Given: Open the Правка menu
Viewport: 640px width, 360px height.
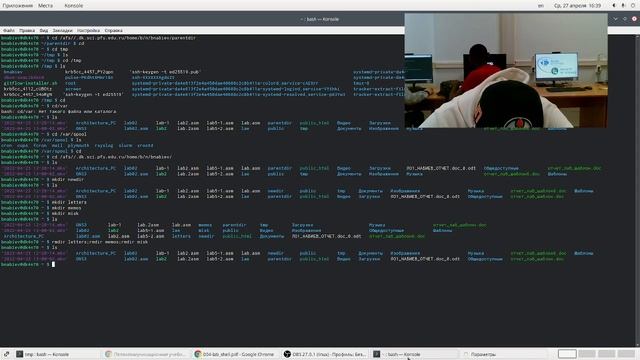Looking at the screenshot, I should click(x=27, y=31).
